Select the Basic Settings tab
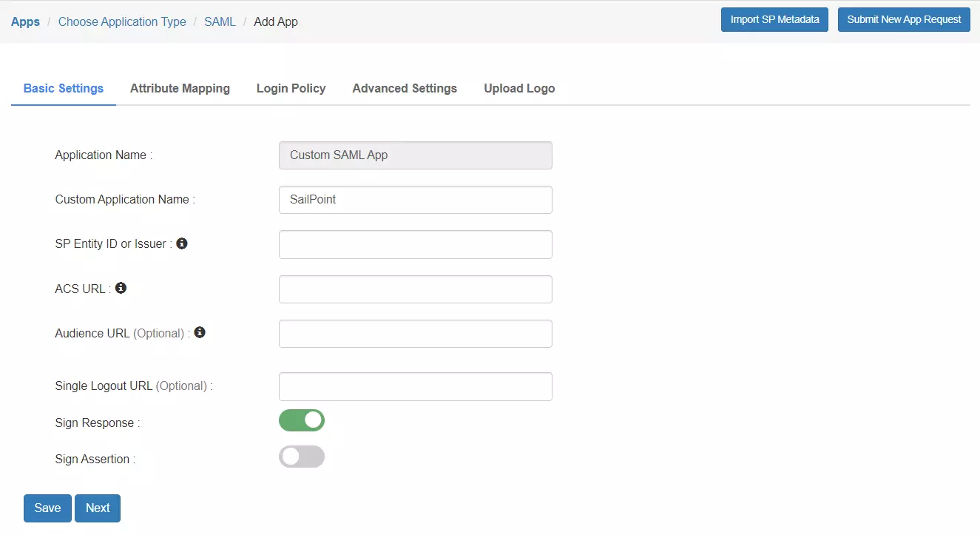The image size is (980, 535). point(63,88)
